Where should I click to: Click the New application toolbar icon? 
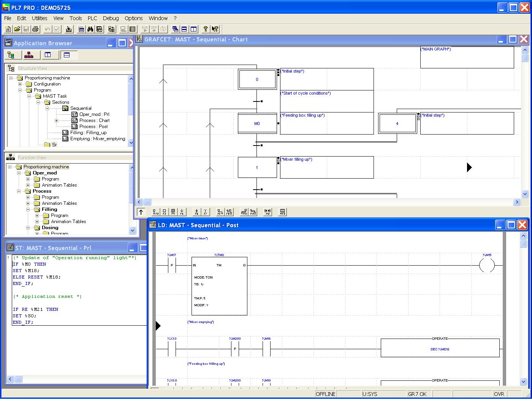point(8,29)
